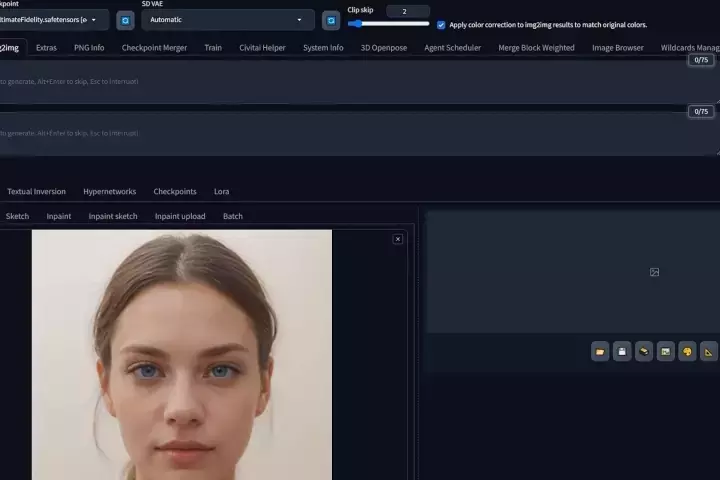The height and width of the screenshot is (480, 720).
Task: Switch to the Inpaint sketch tab
Action: click(113, 216)
